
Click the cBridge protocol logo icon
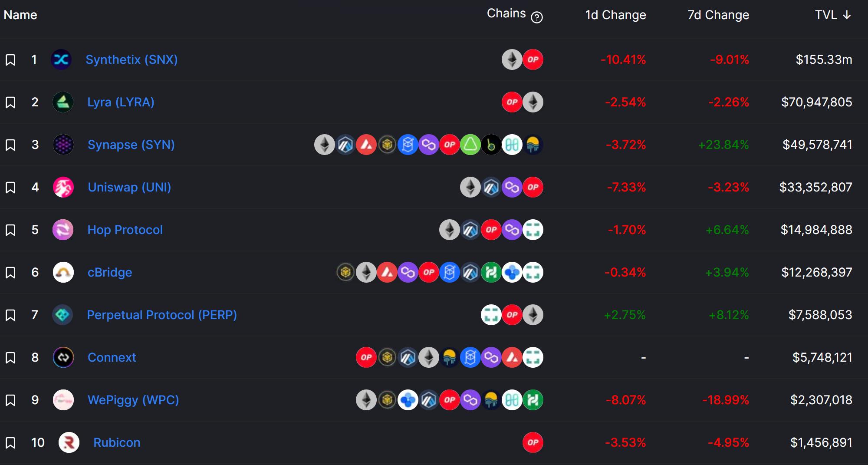[63, 272]
